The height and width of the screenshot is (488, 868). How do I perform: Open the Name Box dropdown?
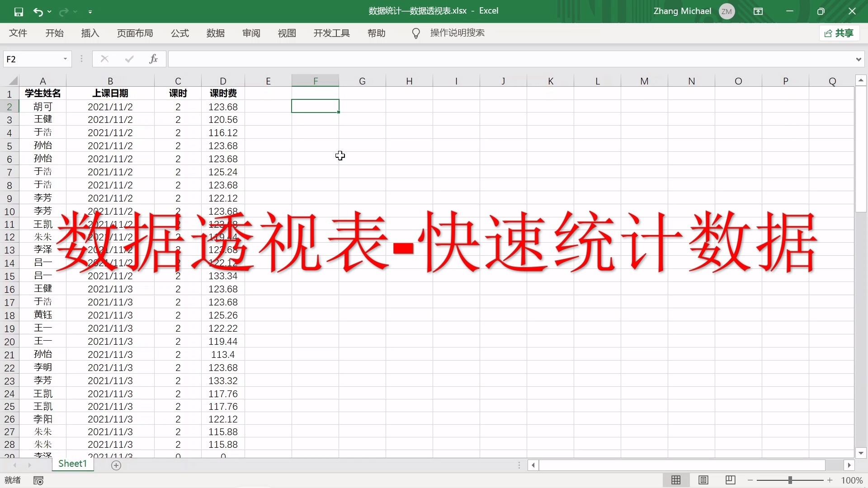(x=65, y=59)
